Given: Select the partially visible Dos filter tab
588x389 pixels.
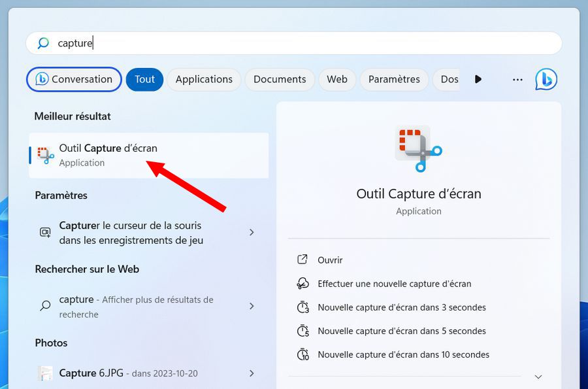Looking at the screenshot, I should (x=447, y=79).
